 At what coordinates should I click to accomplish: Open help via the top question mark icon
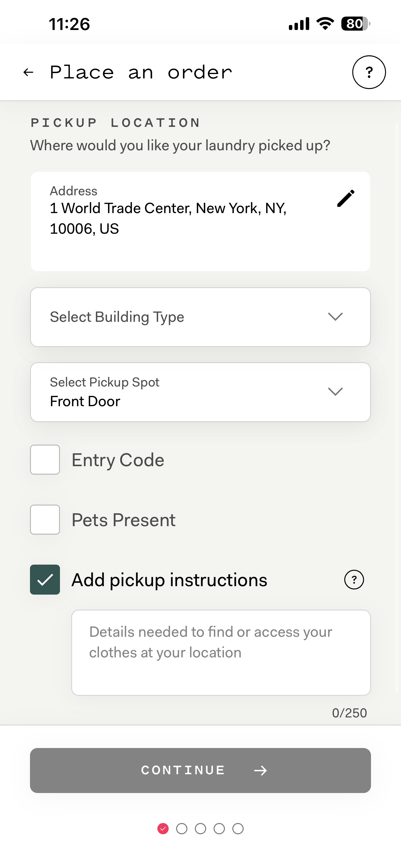[369, 72]
